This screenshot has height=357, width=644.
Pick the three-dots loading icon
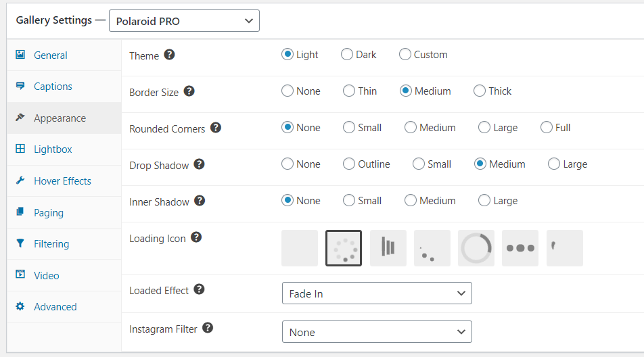click(520, 248)
